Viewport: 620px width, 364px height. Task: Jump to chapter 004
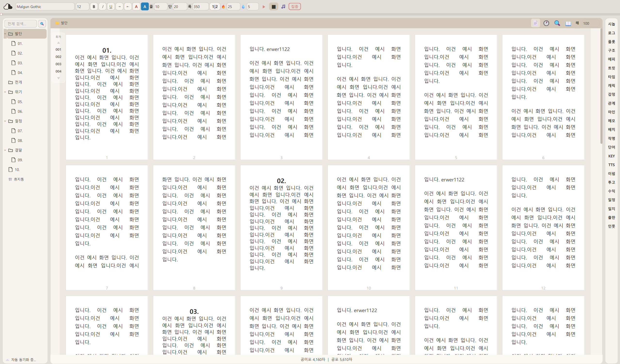[x=58, y=71]
